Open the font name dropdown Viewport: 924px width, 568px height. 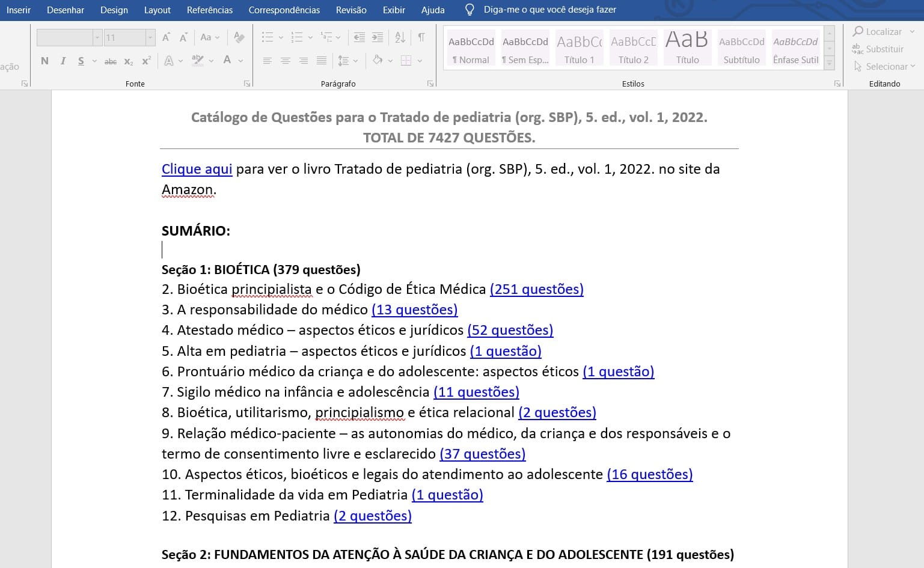(x=97, y=38)
